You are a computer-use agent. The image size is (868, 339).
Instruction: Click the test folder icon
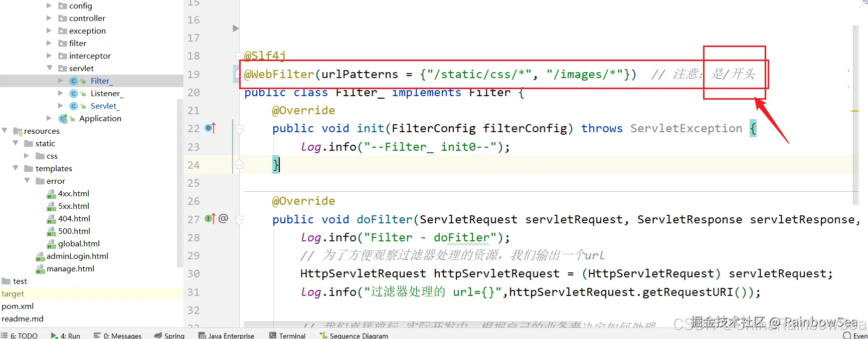pyautogui.click(x=6, y=281)
